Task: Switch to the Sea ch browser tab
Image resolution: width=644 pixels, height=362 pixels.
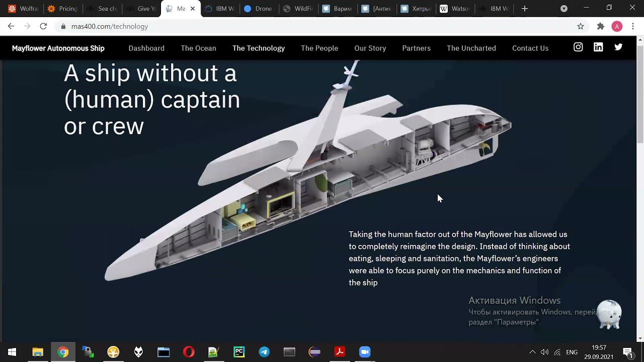Action: pos(102,9)
